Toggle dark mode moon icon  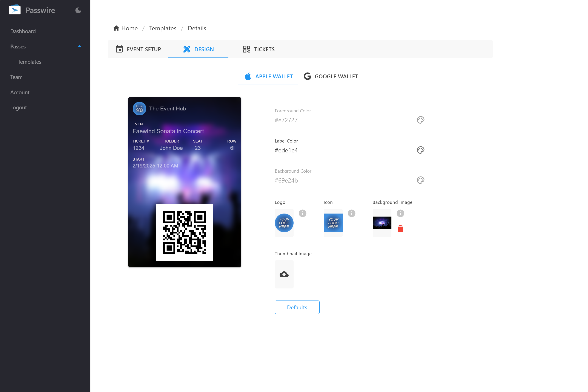coord(78,10)
